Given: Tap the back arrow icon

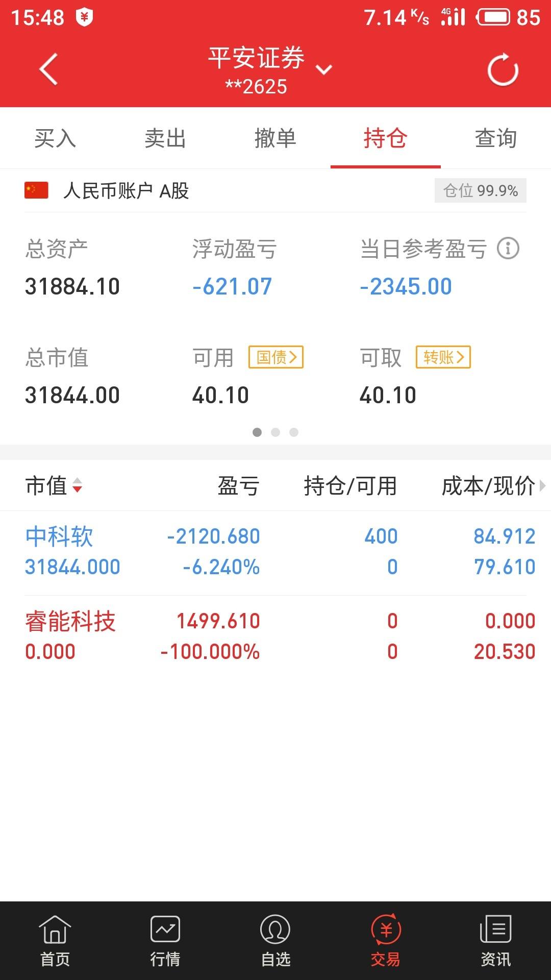Looking at the screenshot, I should [48, 69].
